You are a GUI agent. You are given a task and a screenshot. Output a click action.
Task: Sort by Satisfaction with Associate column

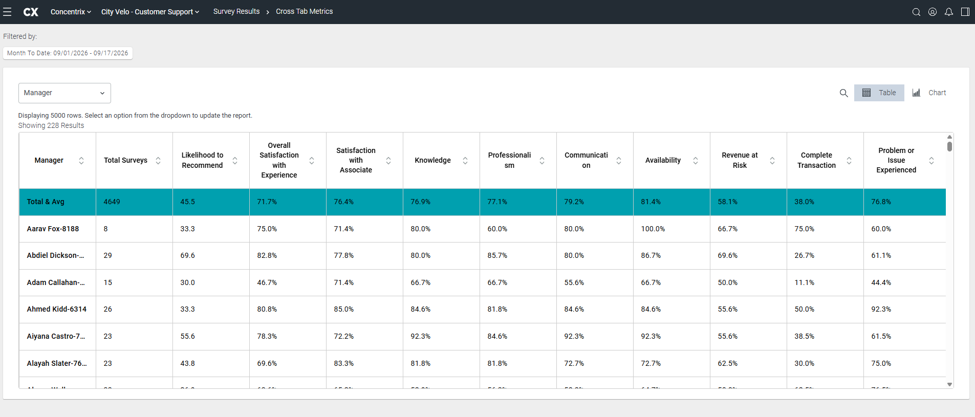coord(389,160)
